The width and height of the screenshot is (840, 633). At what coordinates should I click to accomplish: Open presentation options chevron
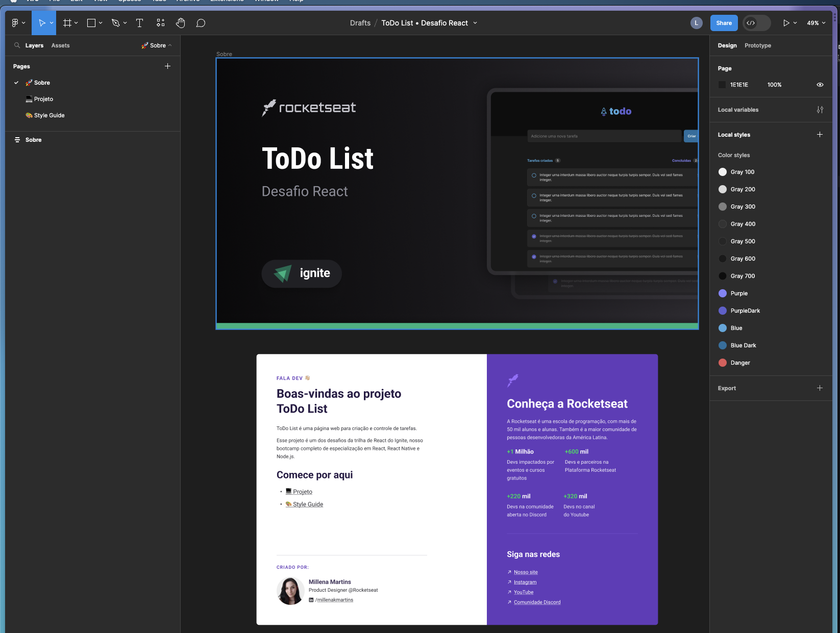coord(795,23)
